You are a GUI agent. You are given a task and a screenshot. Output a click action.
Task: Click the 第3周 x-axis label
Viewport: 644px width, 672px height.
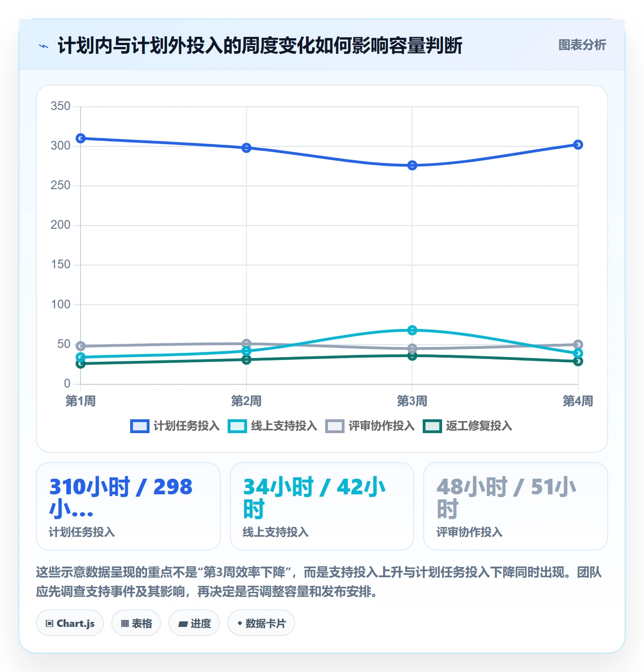tap(412, 401)
